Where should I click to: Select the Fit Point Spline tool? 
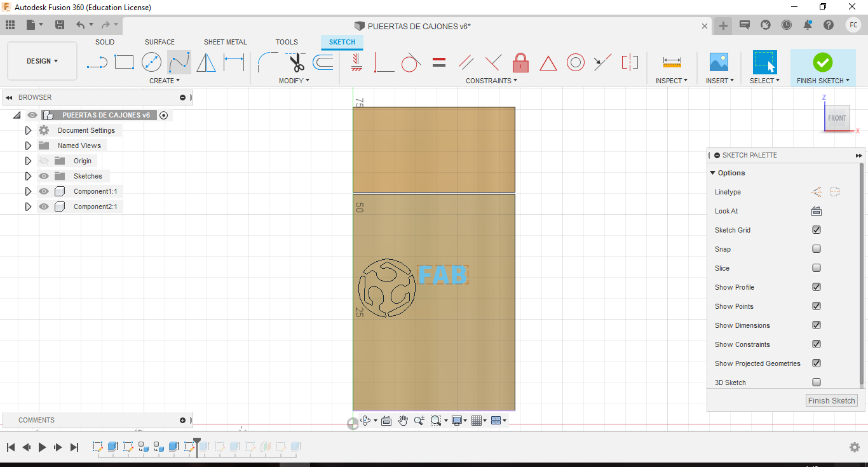[179, 62]
